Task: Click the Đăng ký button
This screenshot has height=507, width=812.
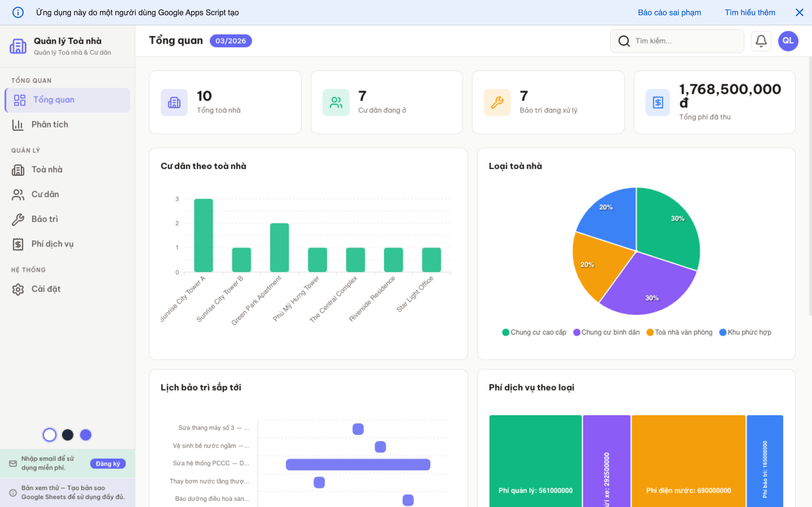Action: click(x=108, y=463)
